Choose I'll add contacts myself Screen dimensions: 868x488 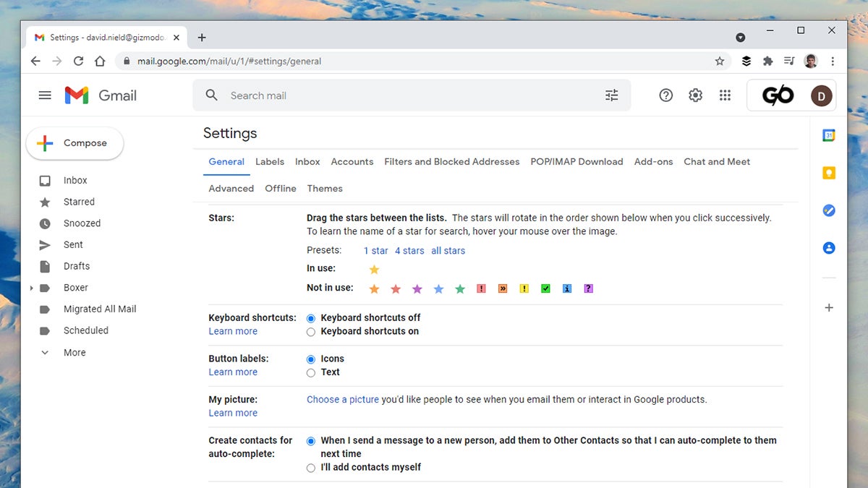pos(311,467)
